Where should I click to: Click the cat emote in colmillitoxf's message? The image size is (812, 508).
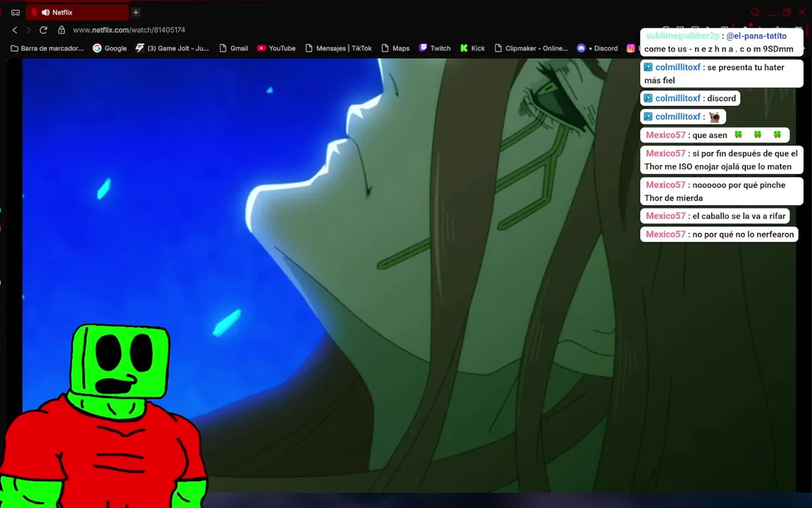pos(715,116)
